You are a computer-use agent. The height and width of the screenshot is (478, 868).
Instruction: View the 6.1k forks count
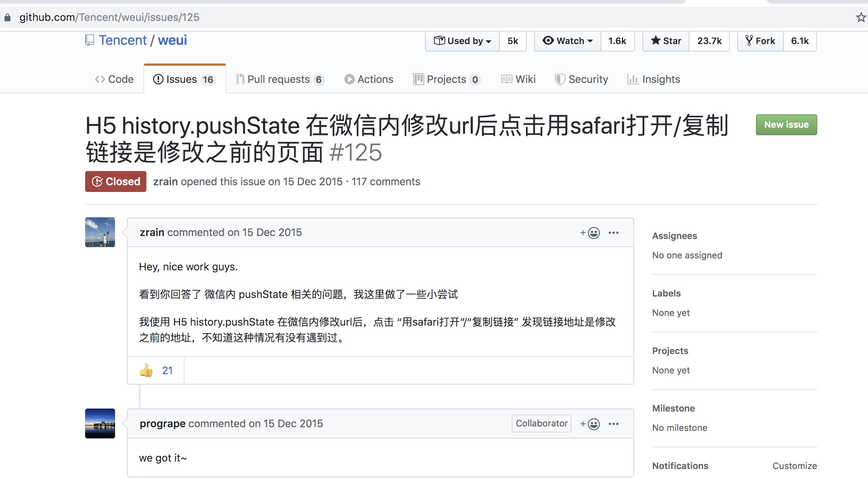[x=800, y=41]
